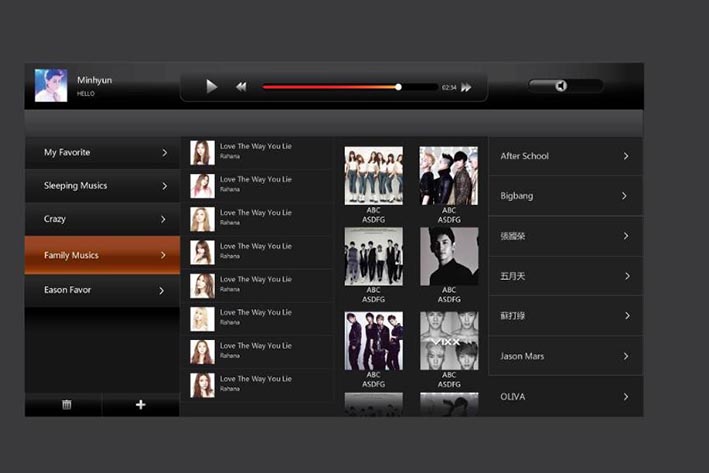Click the chevron next to OLIVA

point(626,397)
